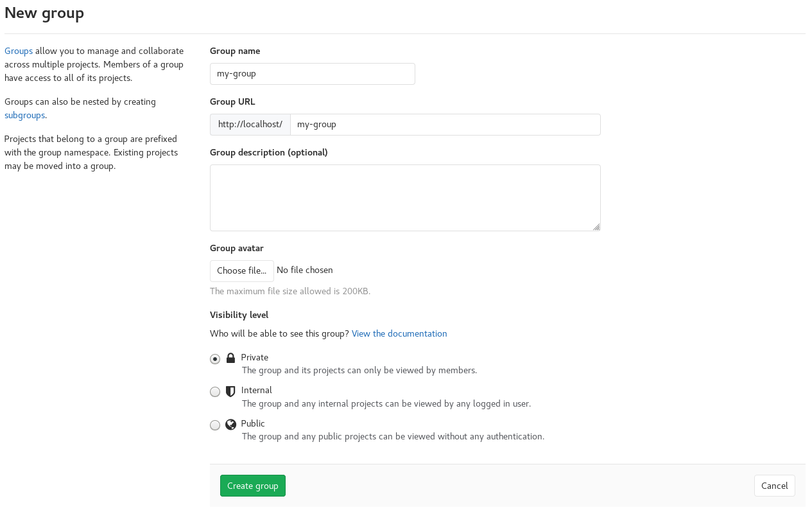
Task: Choose the Internal visibility radio button
Action: point(215,392)
